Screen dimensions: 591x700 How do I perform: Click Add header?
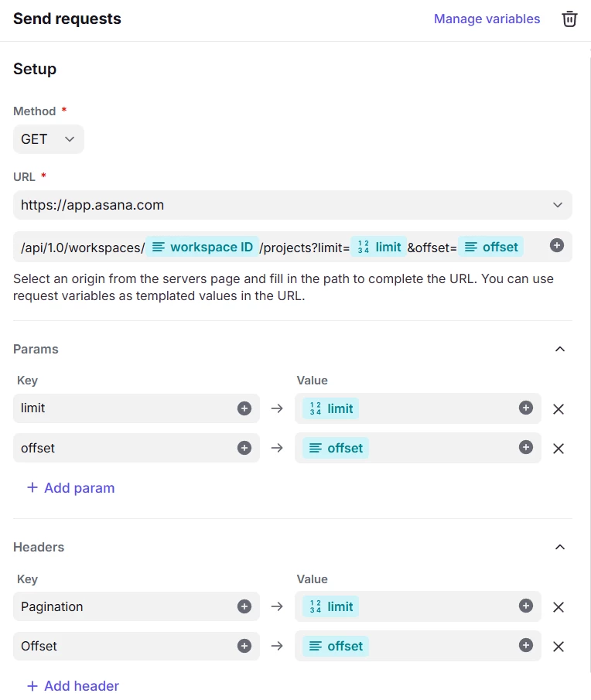click(73, 686)
